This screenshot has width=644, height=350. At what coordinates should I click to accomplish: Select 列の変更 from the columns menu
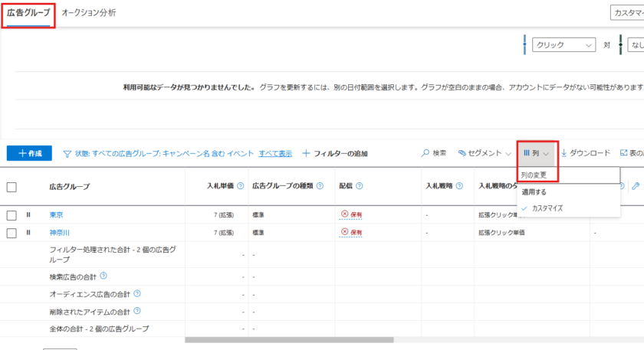pyautogui.click(x=534, y=175)
